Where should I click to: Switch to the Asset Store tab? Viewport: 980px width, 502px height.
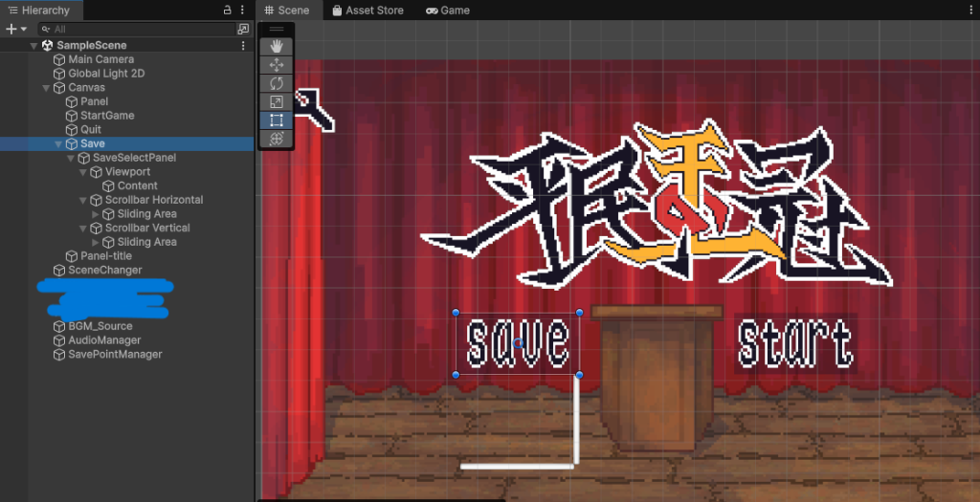(x=367, y=10)
